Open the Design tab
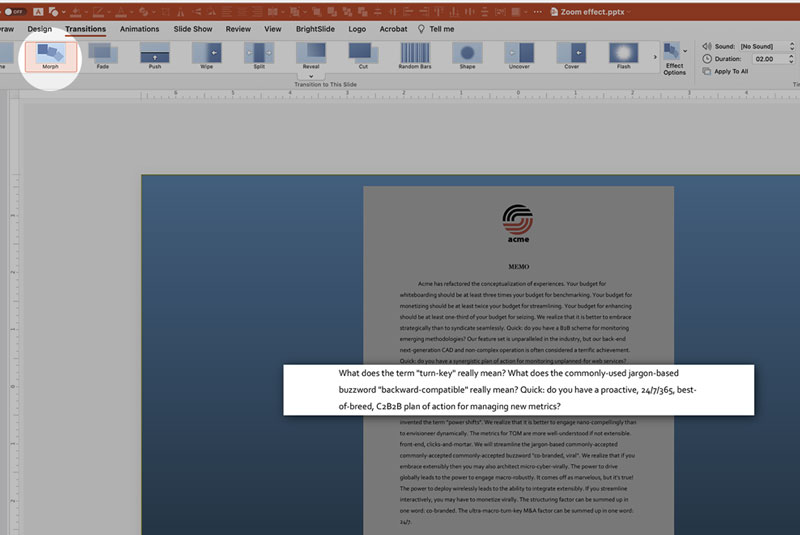Screen dimensions: 800x535 point(40,29)
